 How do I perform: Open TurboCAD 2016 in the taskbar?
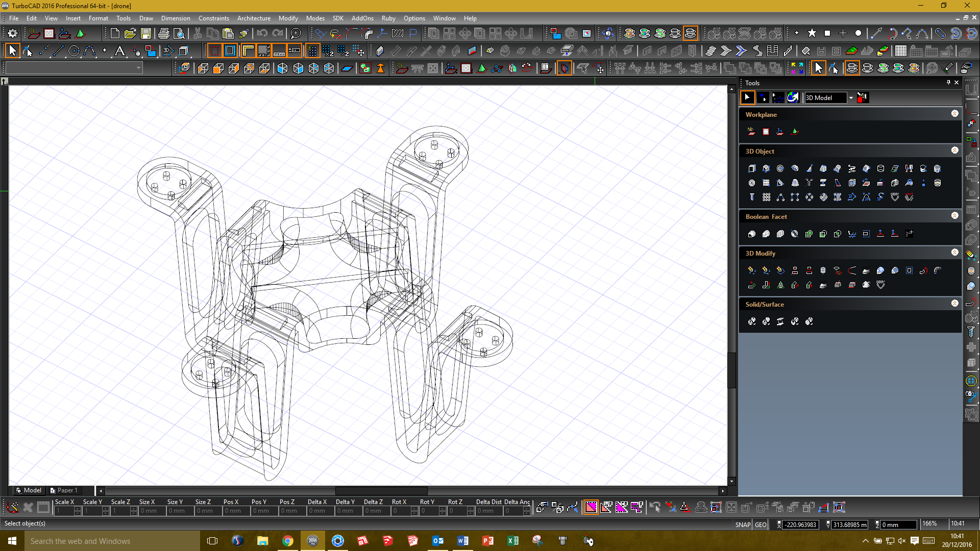(312, 541)
